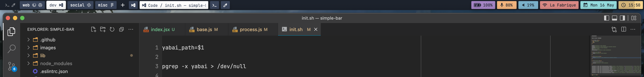Screen dimensions: 644x77
Task: Open changes compare icon in editor toolbar
Action: tap(614, 30)
